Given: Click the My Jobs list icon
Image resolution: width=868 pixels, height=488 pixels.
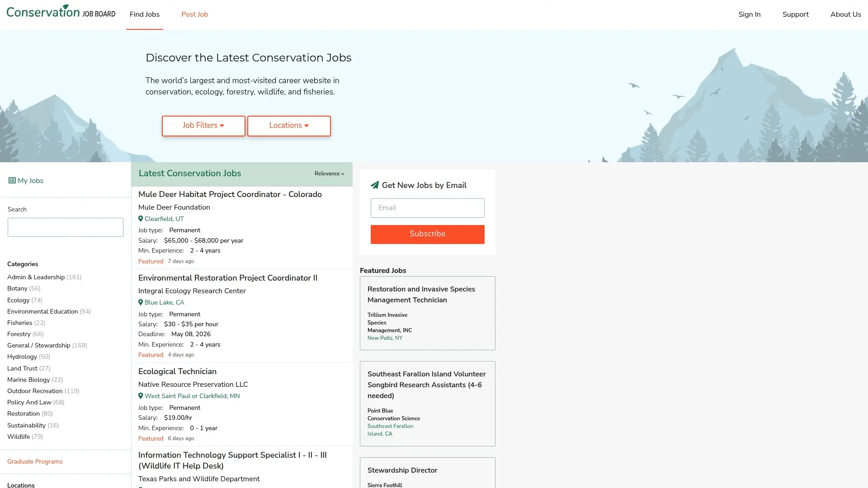Looking at the screenshot, I should pyautogui.click(x=12, y=181).
